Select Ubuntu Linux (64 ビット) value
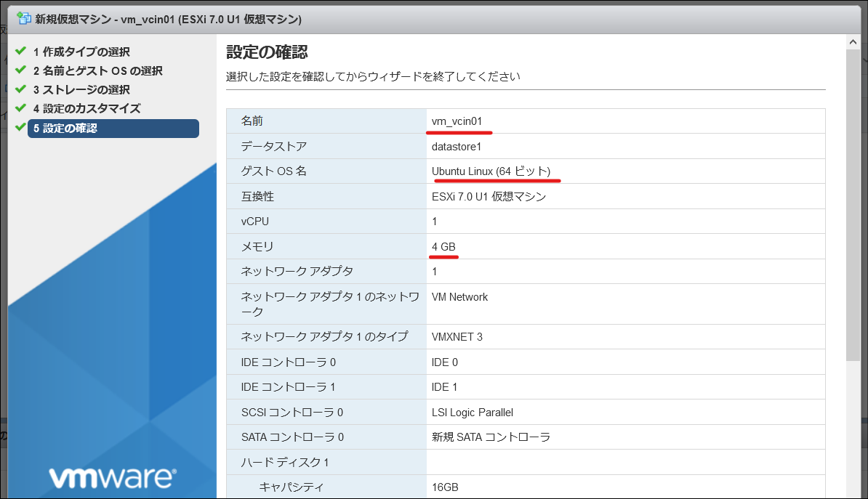Screen dimensions: 868x499 tap(491, 171)
